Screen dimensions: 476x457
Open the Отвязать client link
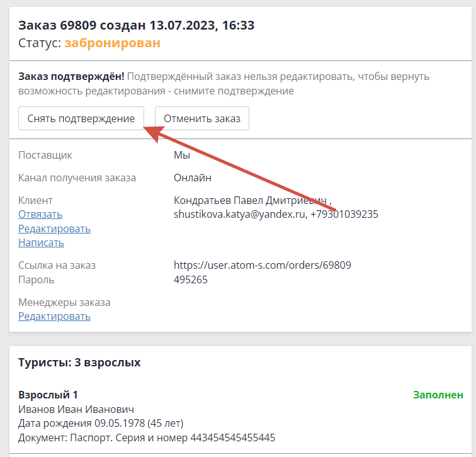point(40,214)
